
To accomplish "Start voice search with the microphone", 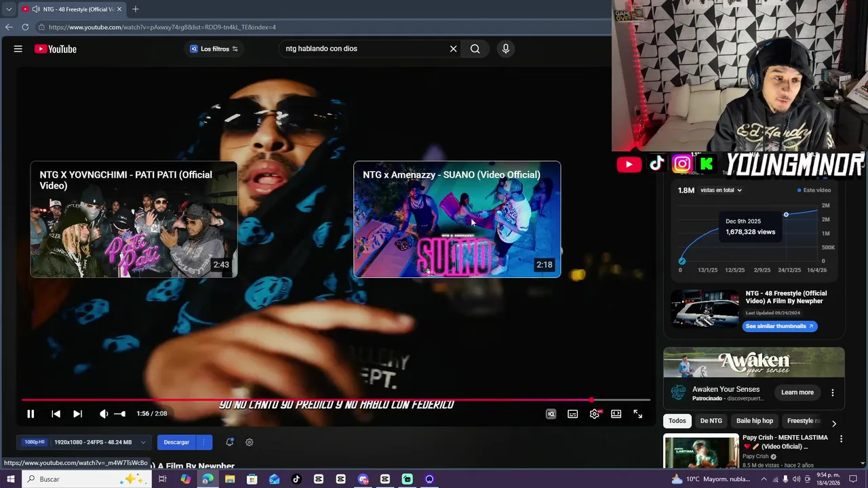I will (x=505, y=49).
